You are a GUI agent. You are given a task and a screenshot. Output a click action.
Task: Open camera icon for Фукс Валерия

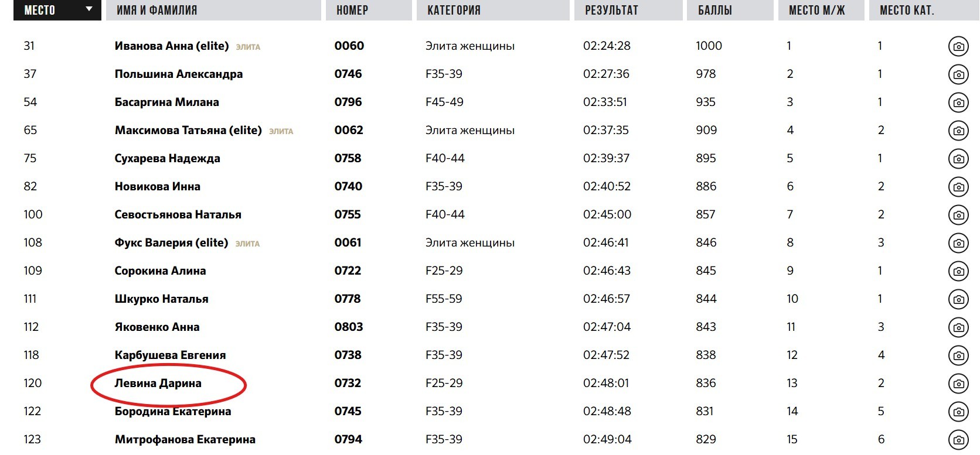pos(958,243)
